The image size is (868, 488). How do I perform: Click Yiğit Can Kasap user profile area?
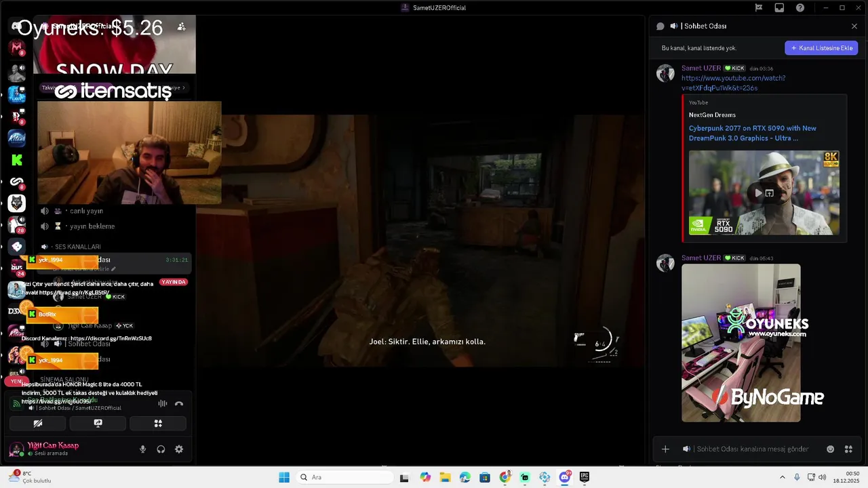pos(54,449)
